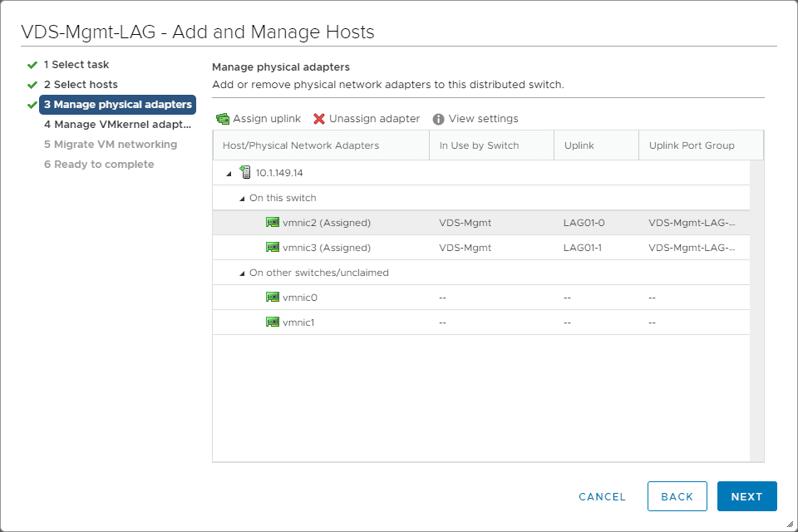Click the Assign uplink green adapter icon

pyautogui.click(x=223, y=119)
